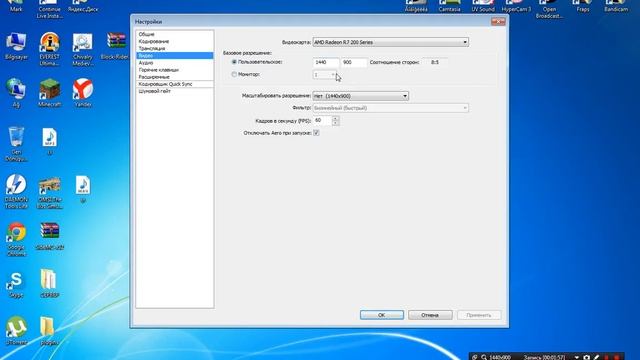This screenshot has width=640, height=360.
Task: Launch DAEMON Tools Lite shortcut
Action: (16, 191)
